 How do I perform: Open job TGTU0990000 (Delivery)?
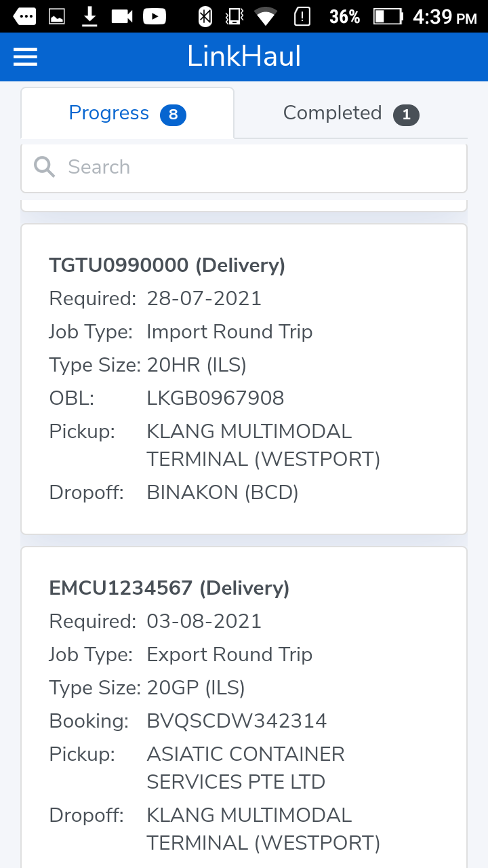pyautogui.click(x=167, y=265)
